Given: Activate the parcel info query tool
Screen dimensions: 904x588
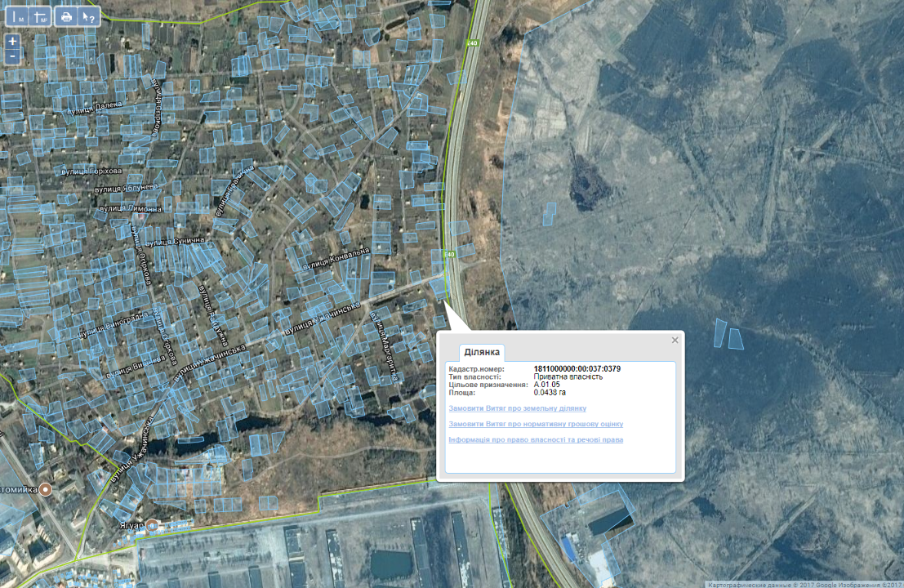Looking at the screenshot, I should 88,16.
